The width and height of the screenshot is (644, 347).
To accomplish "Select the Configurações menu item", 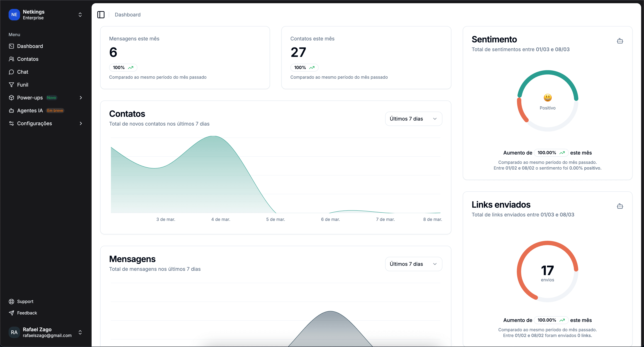I will point(35,123).
